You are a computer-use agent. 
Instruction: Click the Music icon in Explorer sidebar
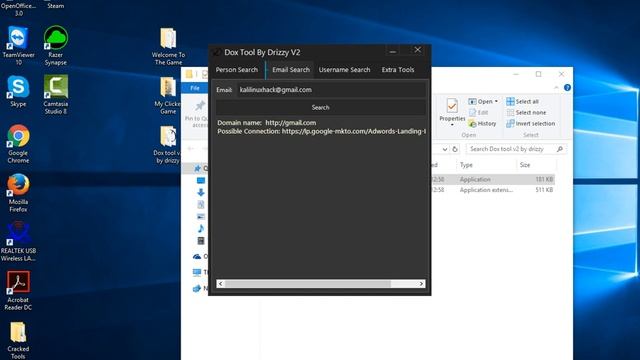click(201, 228)
